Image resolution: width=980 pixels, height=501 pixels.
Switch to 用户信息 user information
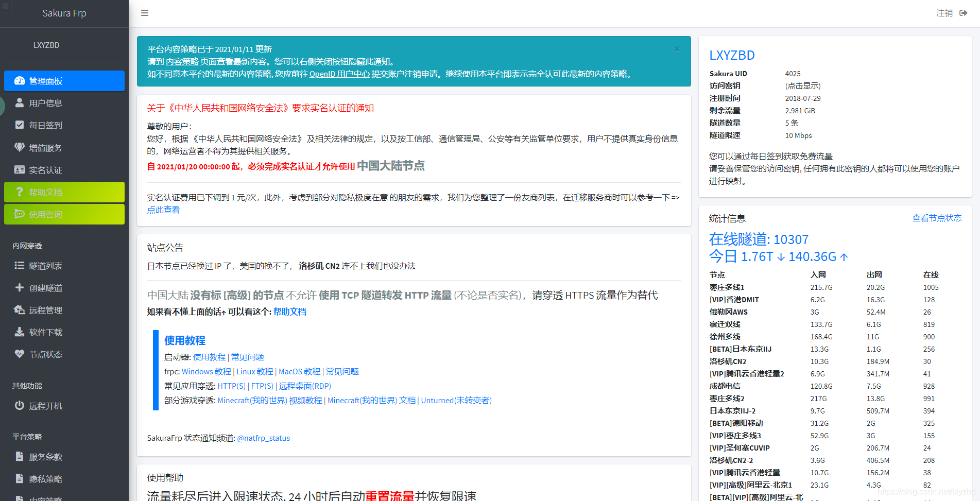(45, 103)
